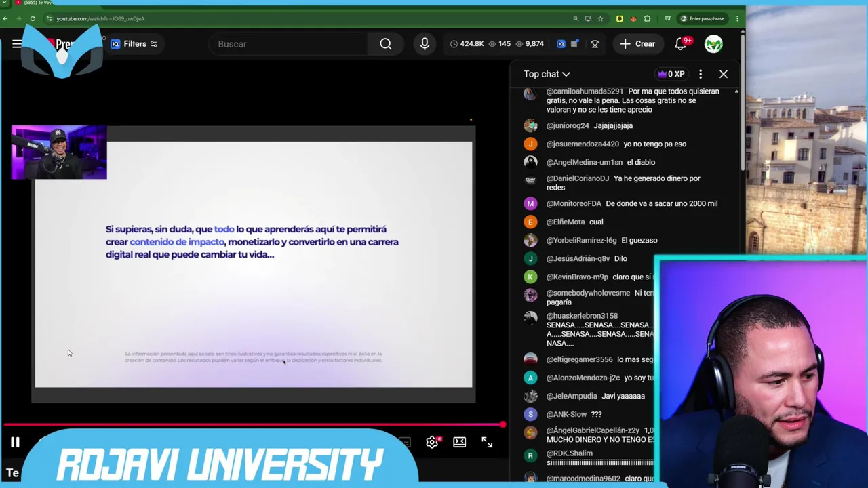The image size is (868, 488).
Task: Close the live chat panel
Action: [x=724, y=74]
